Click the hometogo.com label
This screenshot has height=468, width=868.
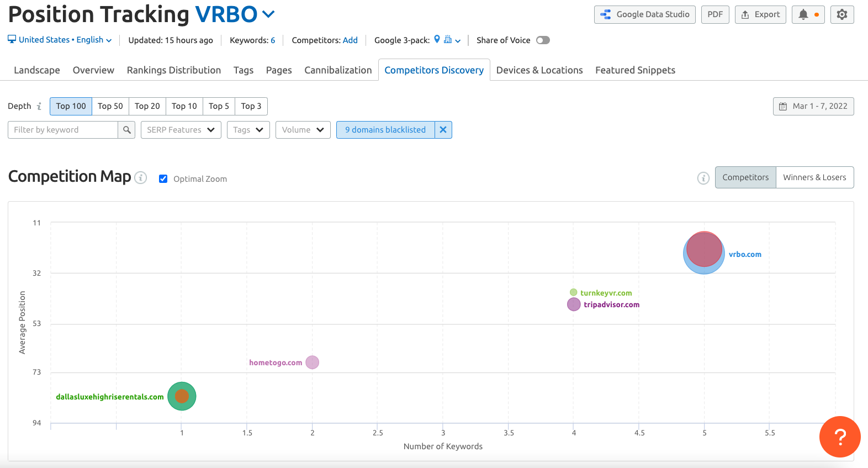276,362
